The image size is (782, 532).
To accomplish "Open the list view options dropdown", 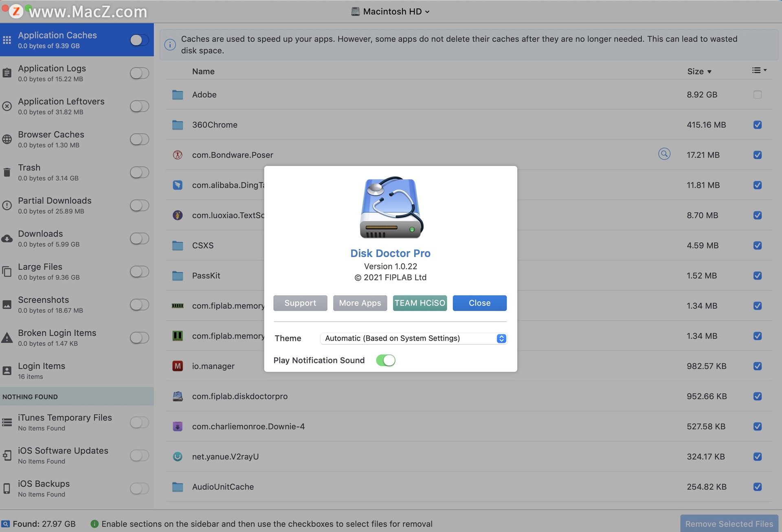I will pos(759,70).
